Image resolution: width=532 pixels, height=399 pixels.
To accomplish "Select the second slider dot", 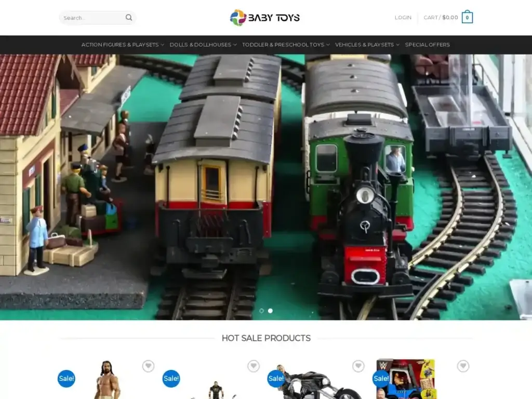I will tap(270, 311).
